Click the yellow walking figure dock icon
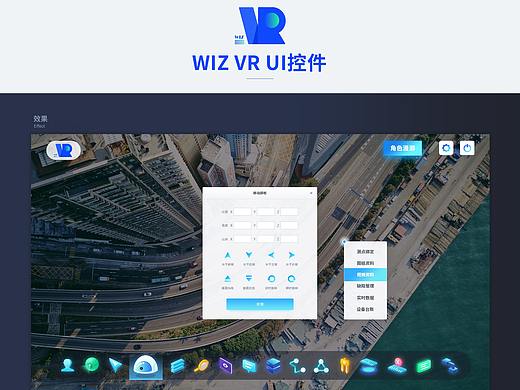 click(x=345, y=366)
